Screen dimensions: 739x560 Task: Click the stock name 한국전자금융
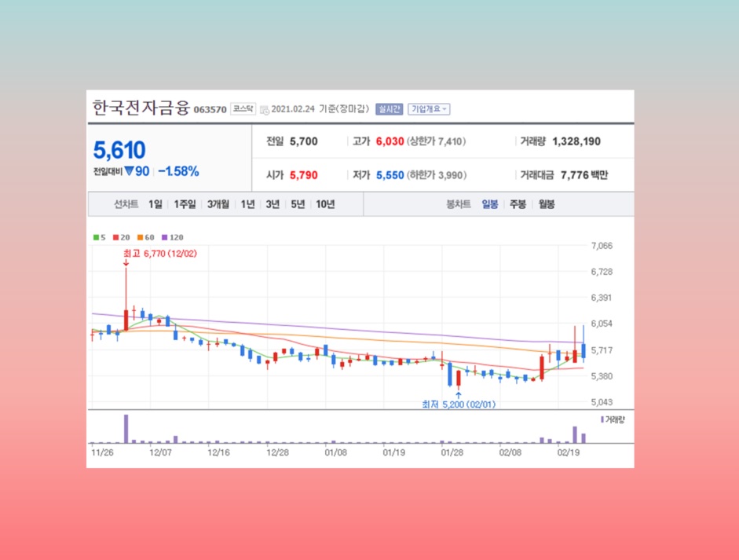(141, 108)
